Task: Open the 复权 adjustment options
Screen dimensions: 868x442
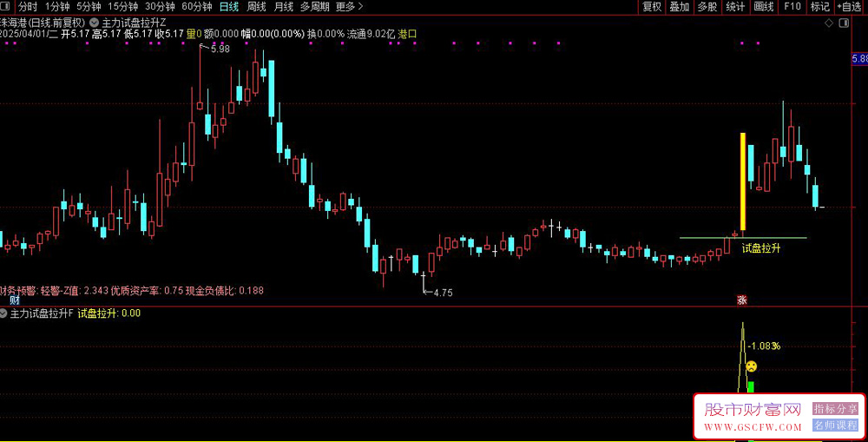Action: tap(652, 7)
